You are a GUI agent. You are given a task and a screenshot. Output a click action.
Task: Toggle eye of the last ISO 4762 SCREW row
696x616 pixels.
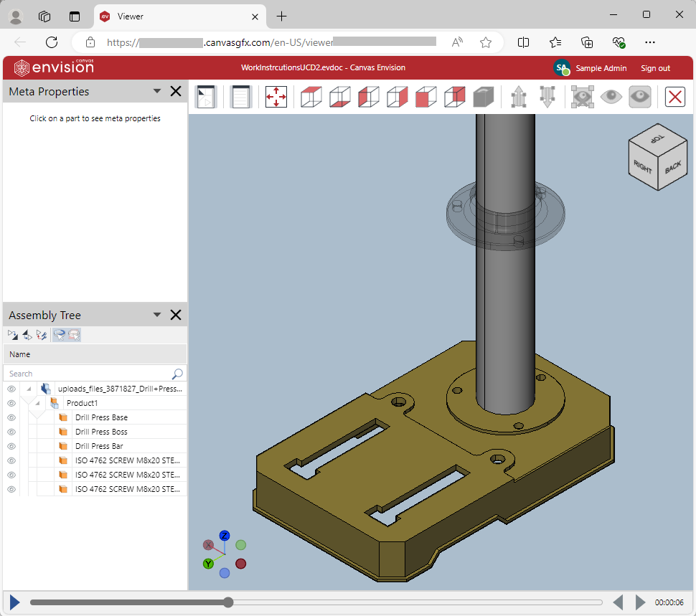click(x=11, y=489)
